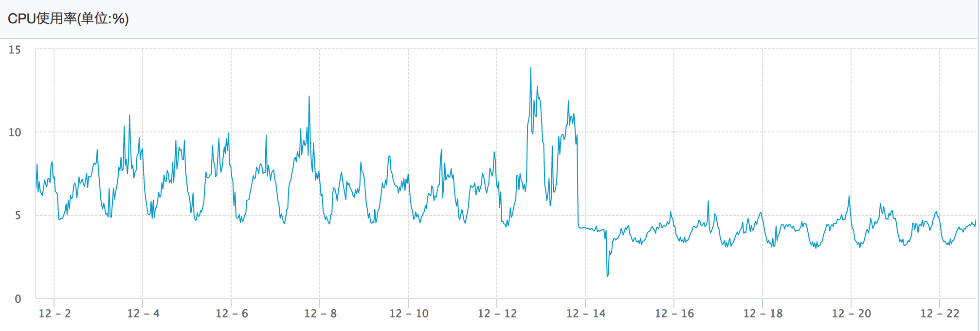Pick the 12 – 8 date label

pyautogui.click(x=320, y=313)
